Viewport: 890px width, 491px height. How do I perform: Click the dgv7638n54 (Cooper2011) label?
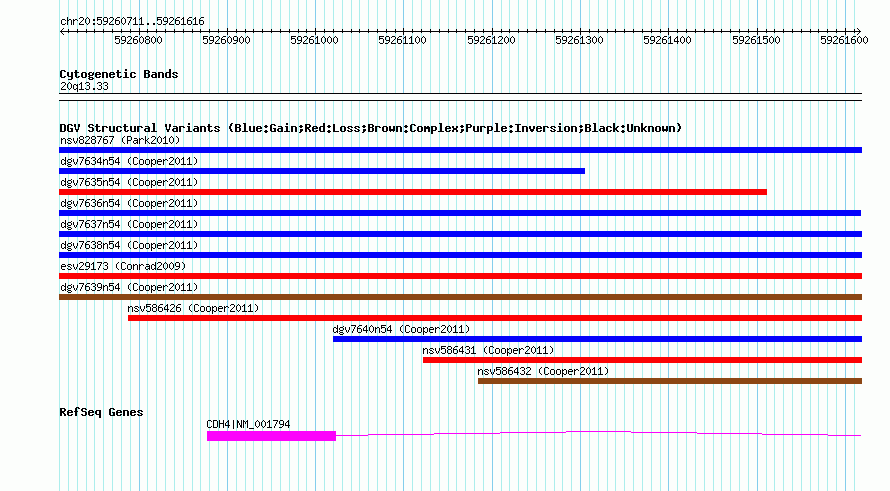coord(129,245)
